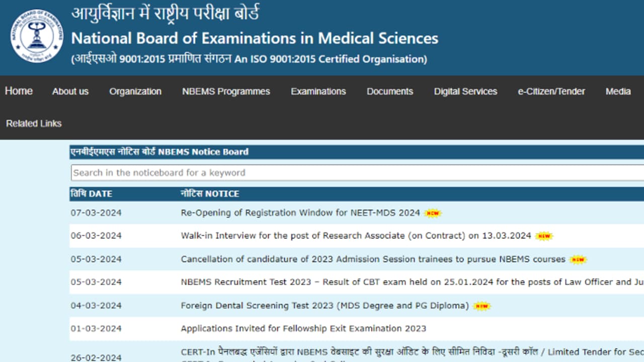This screenshot has height=362, width=644.
Task: Select the Home menu item
Action: 19,91
